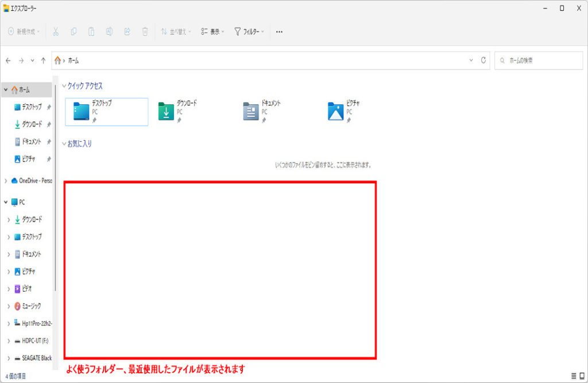
Task: Collapse the お気に入り section
Action: [x=64, y=144]
